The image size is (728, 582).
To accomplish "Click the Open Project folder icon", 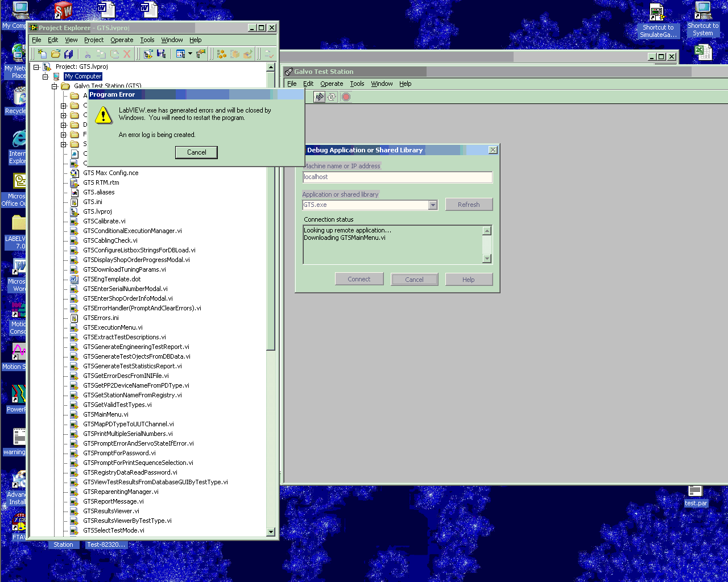I will pos(56,54).
